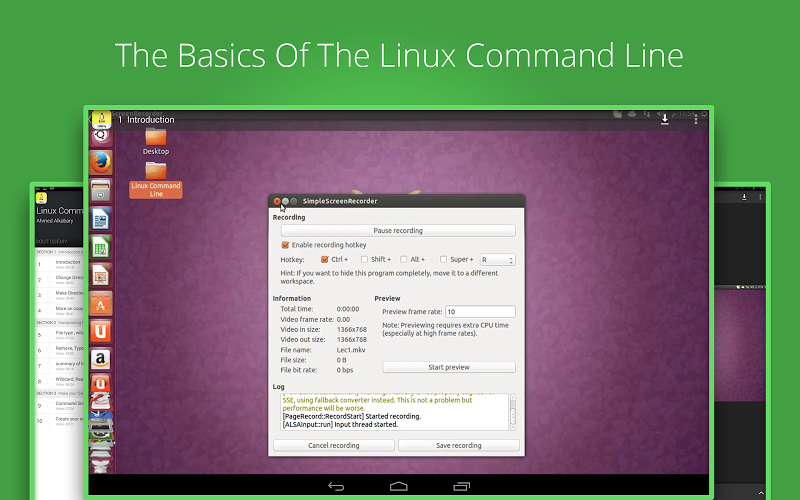The width and height of the screenshot is (800, 500).
Task: Open the ABOUT UDEMY tab in left window
Action: coord(52,241)
